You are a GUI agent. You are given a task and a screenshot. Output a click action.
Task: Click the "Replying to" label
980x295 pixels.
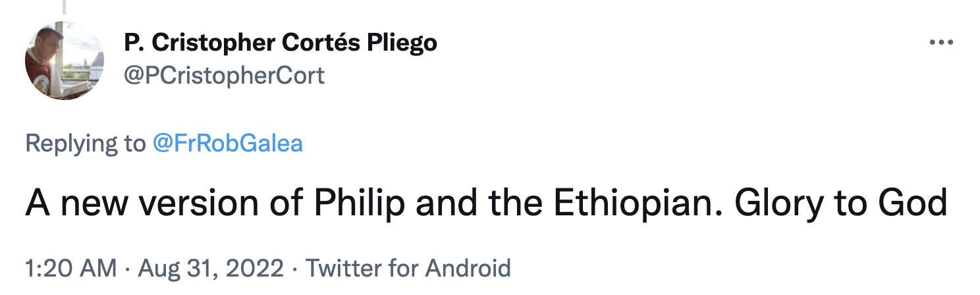point(86,143)
